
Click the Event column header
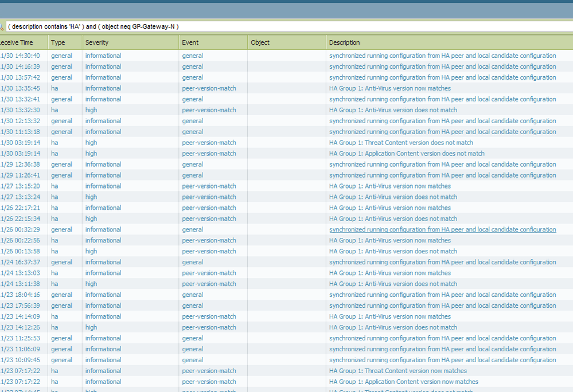[190, 42]
